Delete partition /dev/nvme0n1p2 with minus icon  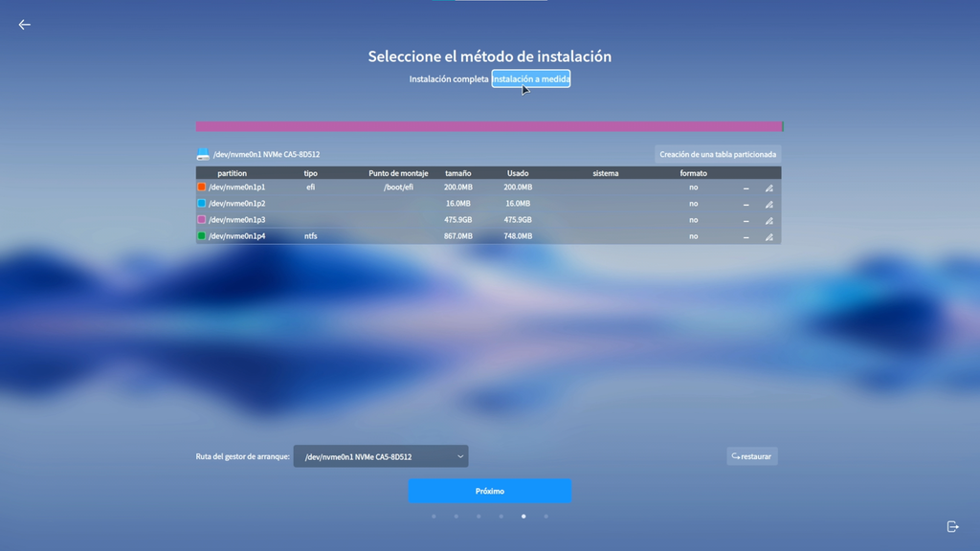click(x=746, y=204)
